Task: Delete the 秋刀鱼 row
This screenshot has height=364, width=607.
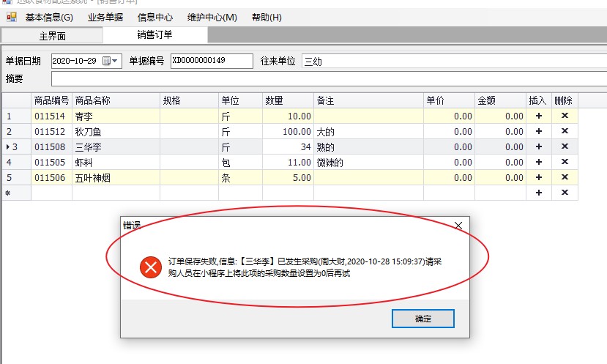Action: [x=565, y=131]
